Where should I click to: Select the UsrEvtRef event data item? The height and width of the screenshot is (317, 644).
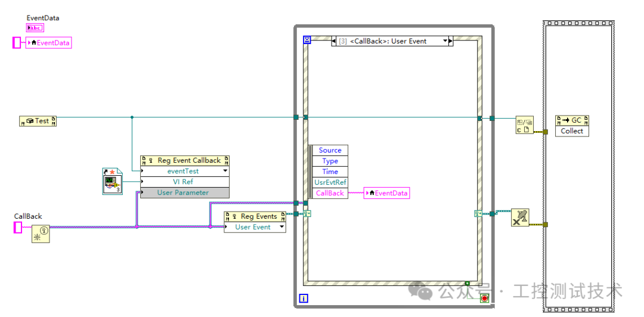pos(330,182)
